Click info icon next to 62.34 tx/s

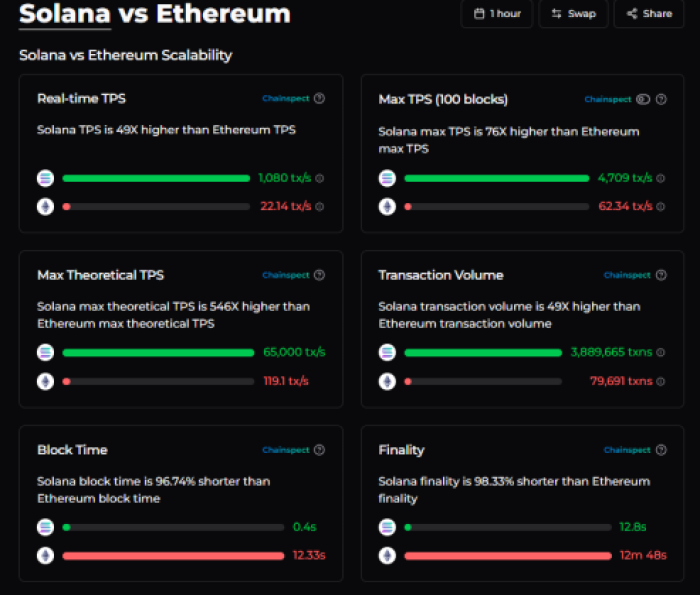point(661,207)
